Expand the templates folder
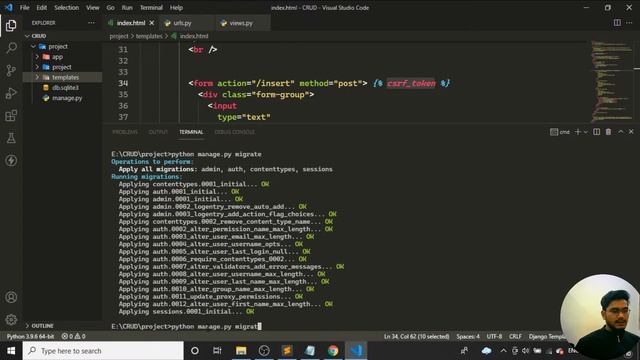This screenshot has width=640, height=360. coord(62,77)
